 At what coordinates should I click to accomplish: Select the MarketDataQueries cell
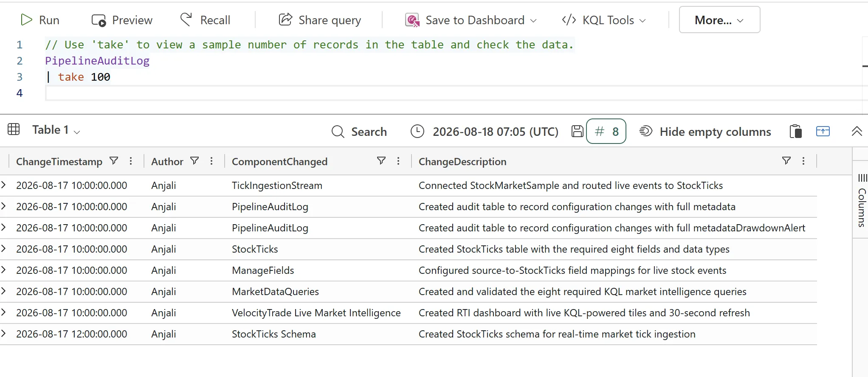275,292
